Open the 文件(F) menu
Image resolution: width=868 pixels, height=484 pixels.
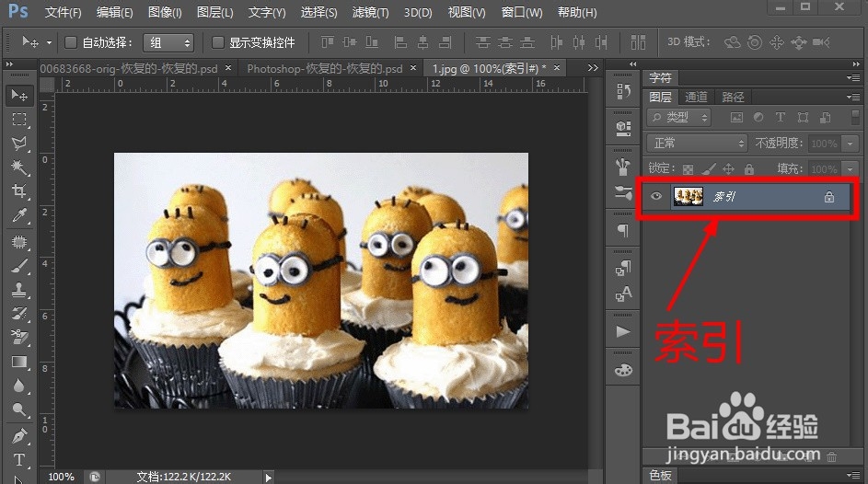64,12
